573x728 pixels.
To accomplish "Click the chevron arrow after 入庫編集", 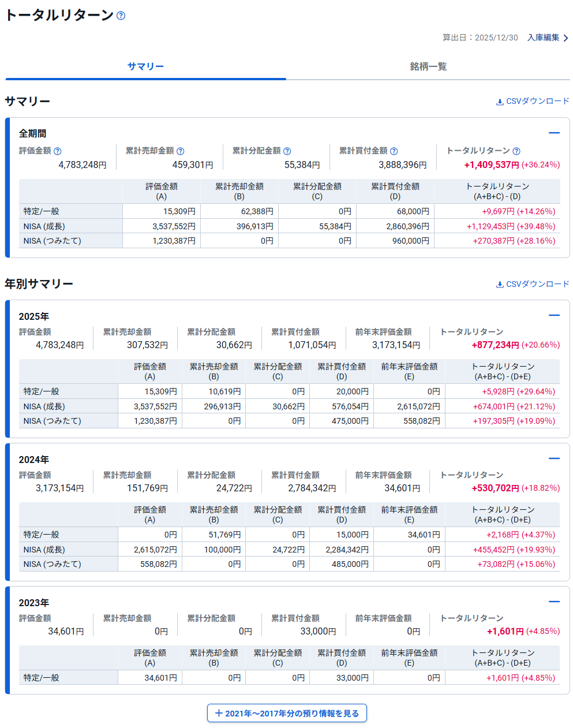I will click(566, 38).
